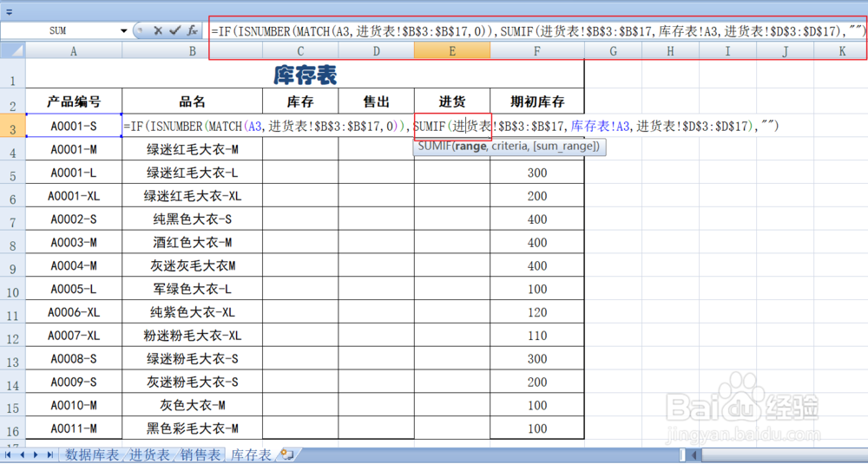
Task: Click cell A0001-M in column A
Action: click(x=74, y=149)
